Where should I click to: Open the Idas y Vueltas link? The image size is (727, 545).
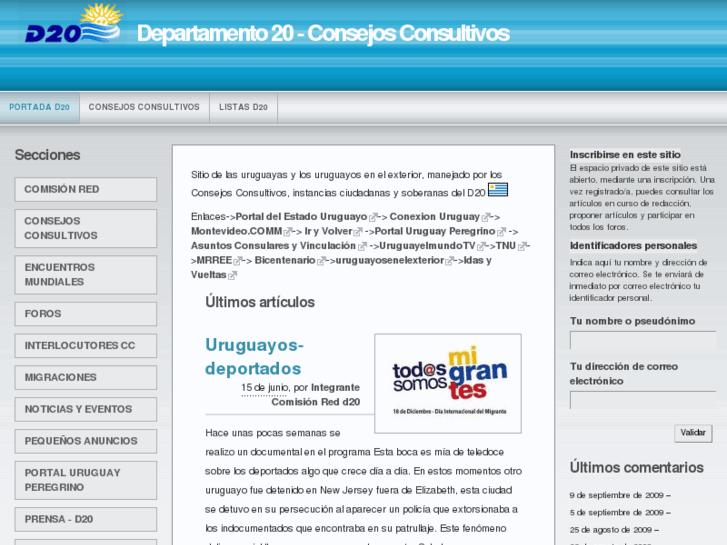pyautogui.click(x=478, y=260)
